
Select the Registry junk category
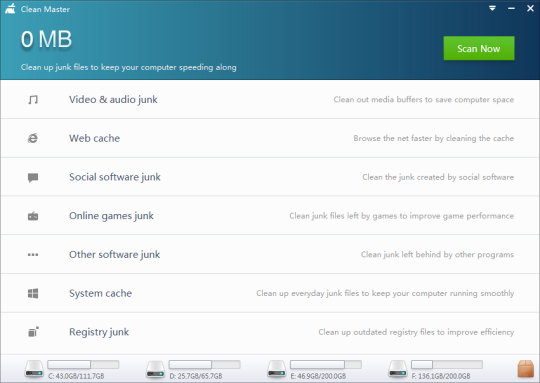[x=270, y=332]
